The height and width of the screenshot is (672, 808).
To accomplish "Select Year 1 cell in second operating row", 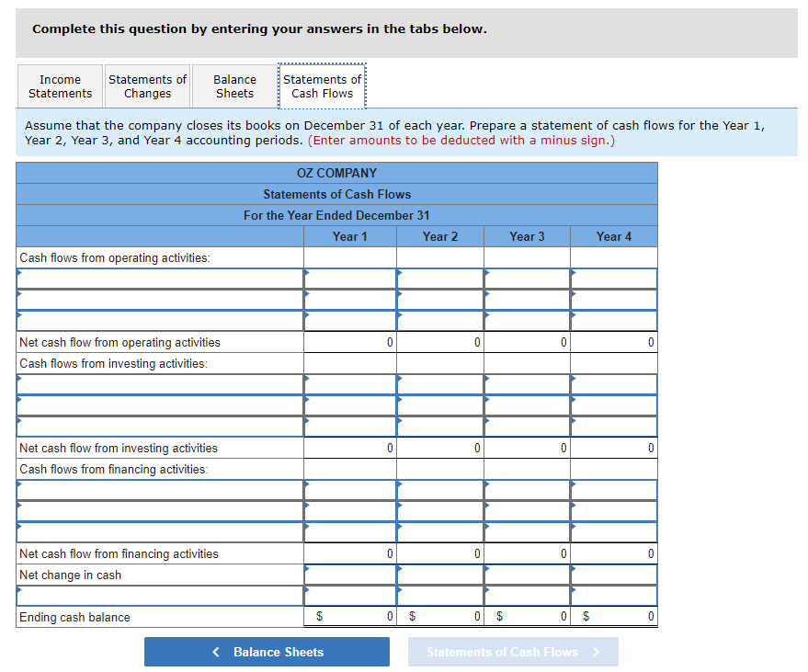I will click(x=350, y=300).
